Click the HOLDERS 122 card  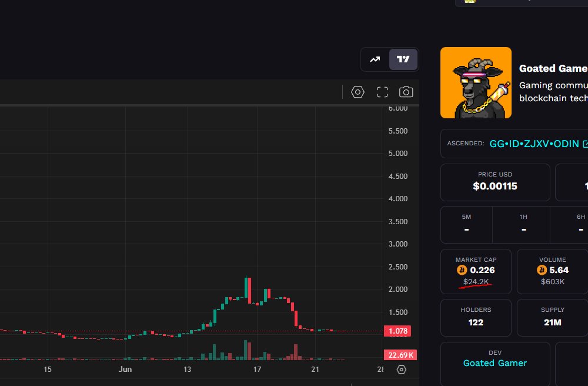[476, 317]
